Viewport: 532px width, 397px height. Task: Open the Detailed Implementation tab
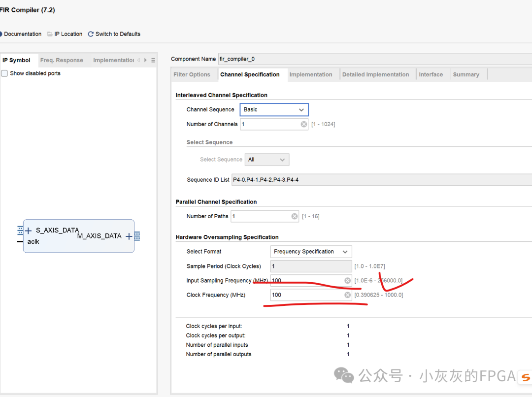[x=375, y=75]
